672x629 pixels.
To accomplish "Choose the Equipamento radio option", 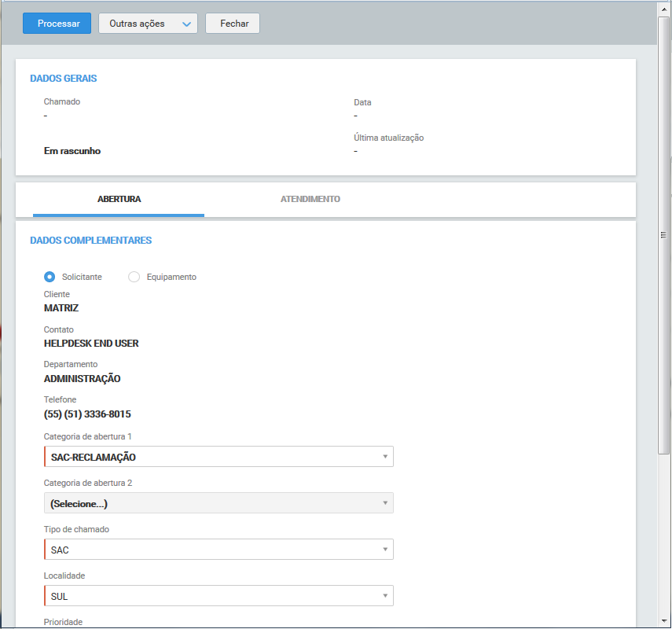I will point(134,277).
